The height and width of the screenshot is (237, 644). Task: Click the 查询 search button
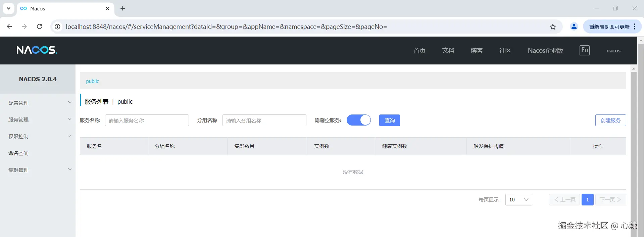390,120
